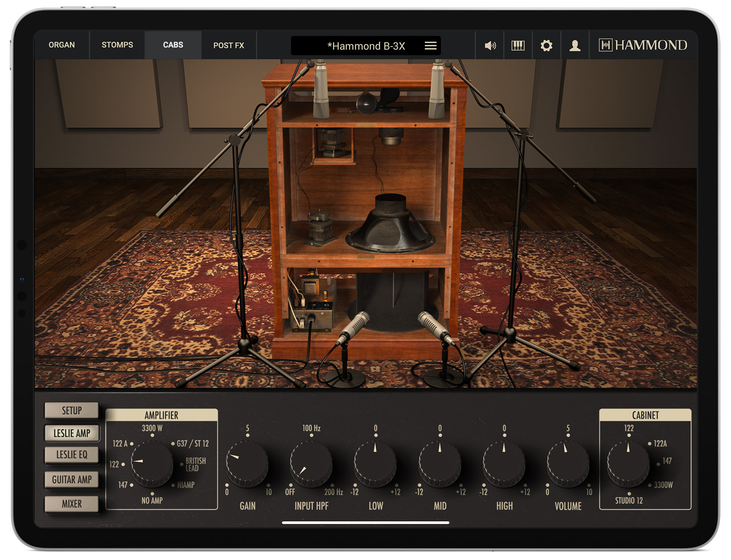This screenshot has height=560, width=731.
Task: Open the user account icon
Action: pyautogui.click(x=575, y=45)
